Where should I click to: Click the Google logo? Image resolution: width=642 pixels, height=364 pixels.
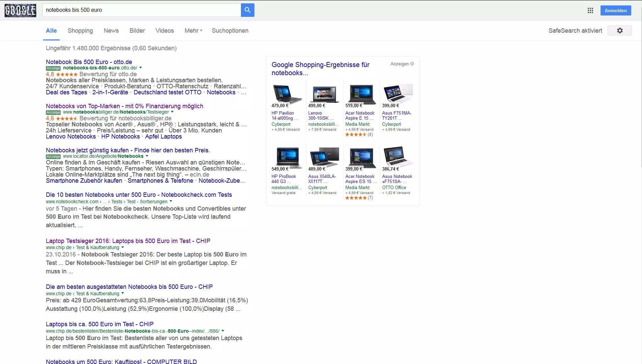pos(20,10)
